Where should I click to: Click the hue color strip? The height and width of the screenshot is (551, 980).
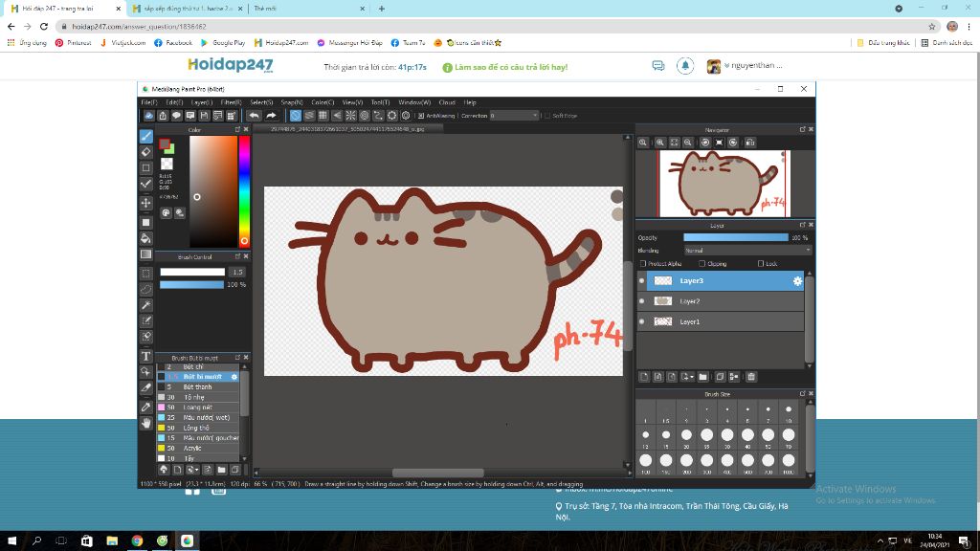pos(244,191)
